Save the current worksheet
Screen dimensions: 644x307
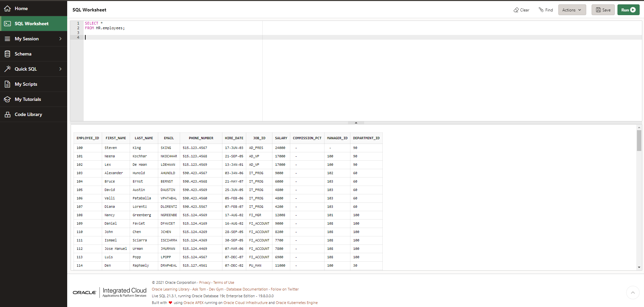pyautogui.click(x=603, y=10)
